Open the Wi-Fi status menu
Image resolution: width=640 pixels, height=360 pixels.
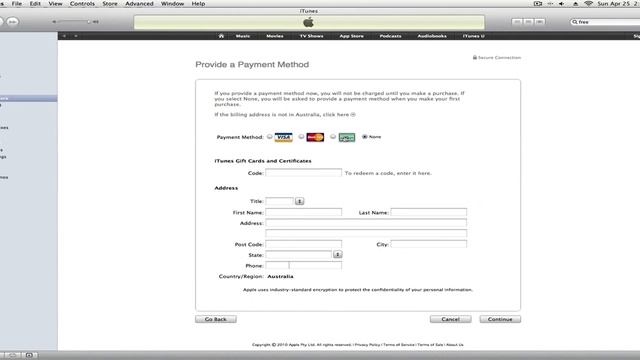pos(588,4)
